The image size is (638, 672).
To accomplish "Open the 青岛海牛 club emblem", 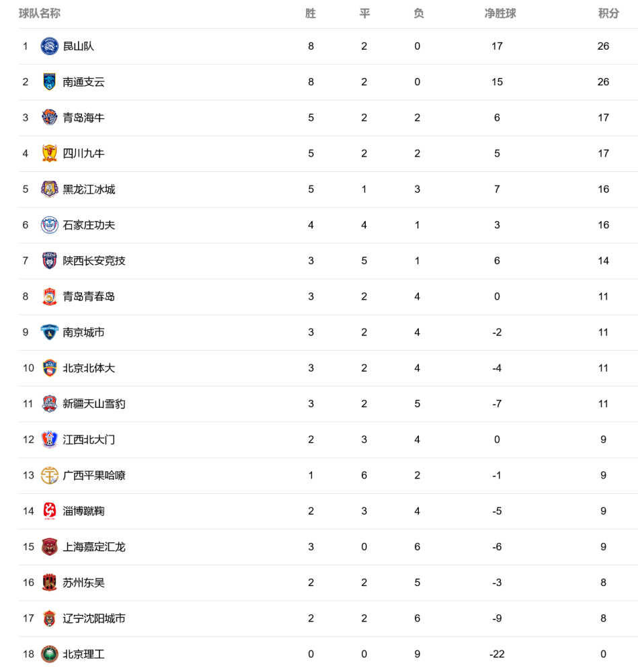I will [x=49, y=118].
